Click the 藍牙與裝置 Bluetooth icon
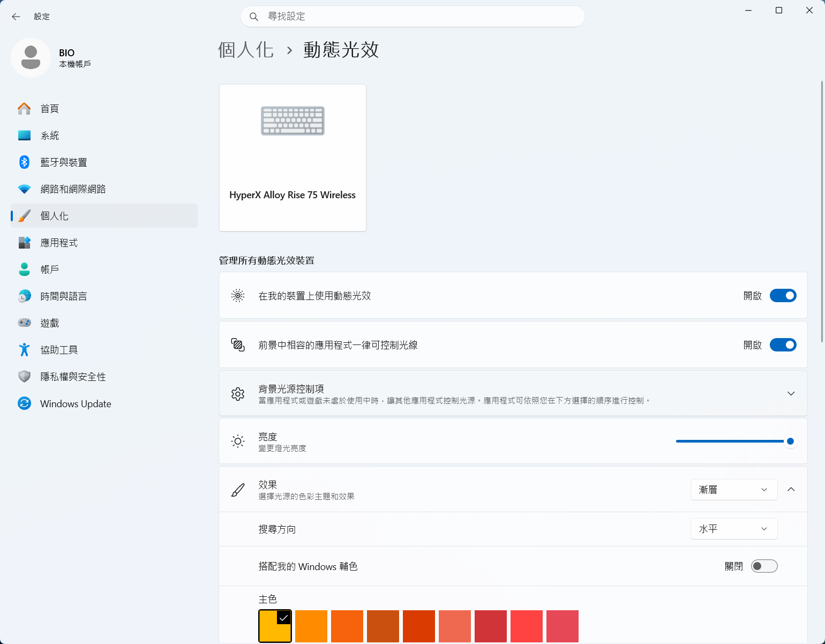 click(x=24, y=162)
